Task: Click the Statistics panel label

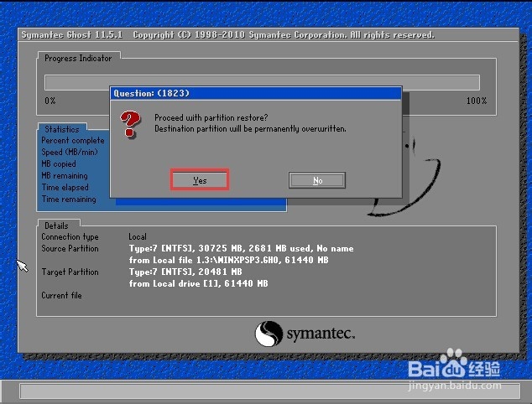Action: (62, 129)
